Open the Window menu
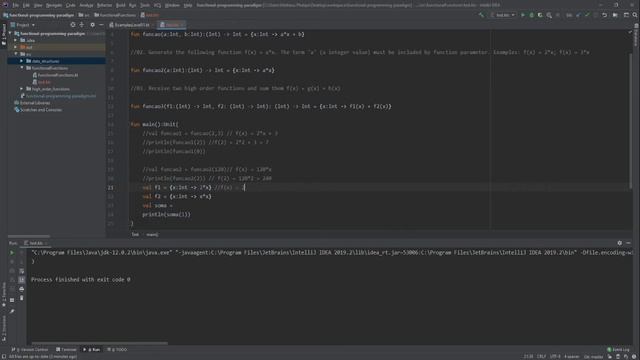The height and width of the screenshot is (360, 640). point(172,5)
